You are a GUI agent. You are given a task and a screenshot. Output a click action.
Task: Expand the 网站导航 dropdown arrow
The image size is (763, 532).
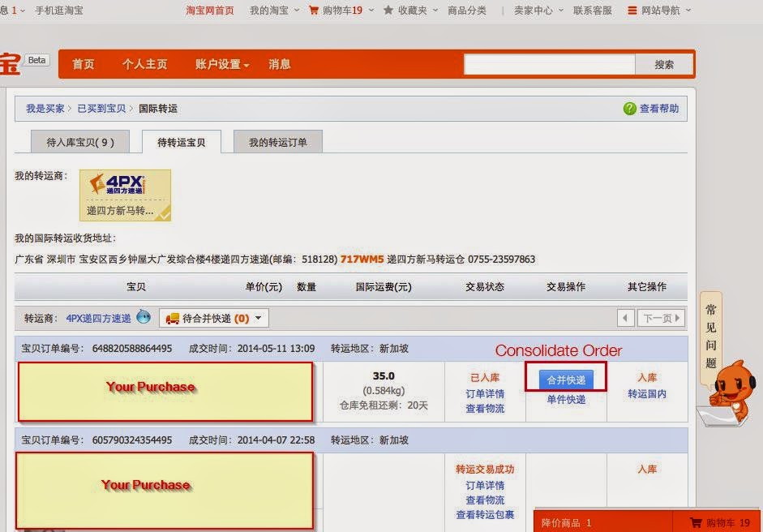pyautogui.click(x=688, y=11)
